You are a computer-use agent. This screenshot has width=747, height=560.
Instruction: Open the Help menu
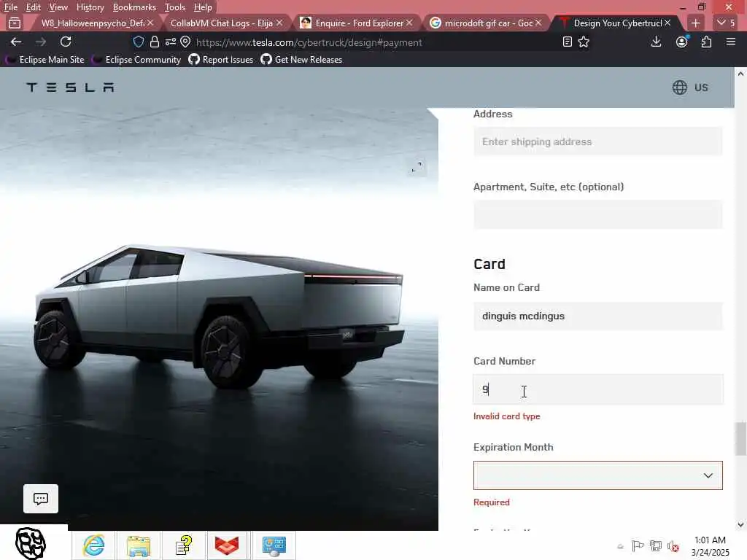pyautogui.click(x=203, y=7)
